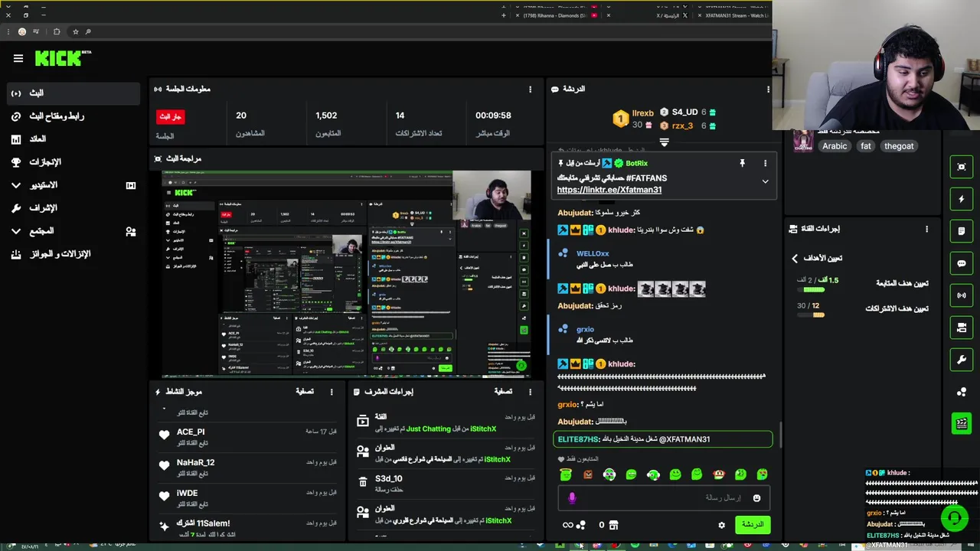Click the chat message input field

(663, 498)
